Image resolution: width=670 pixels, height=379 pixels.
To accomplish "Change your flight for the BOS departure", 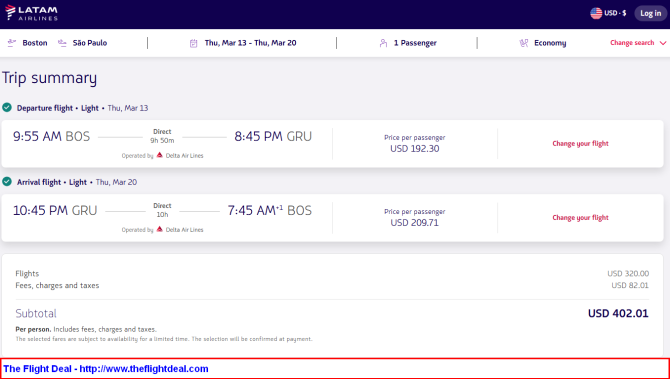I will pyautogui.click(x=580, y=144).
